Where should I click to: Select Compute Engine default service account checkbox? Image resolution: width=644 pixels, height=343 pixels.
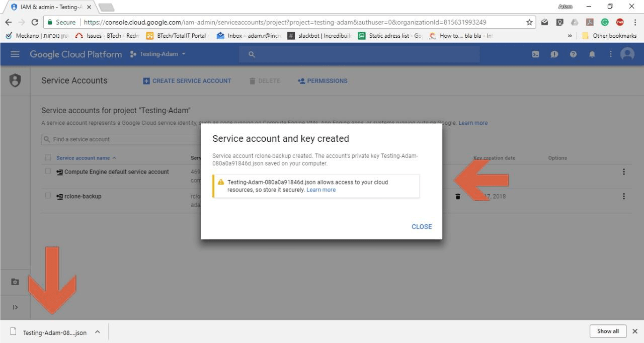48,171
